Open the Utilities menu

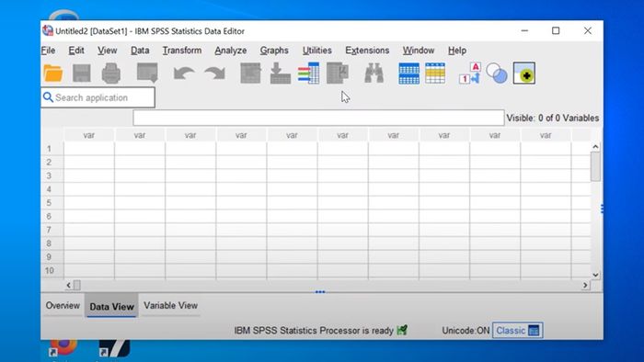pyautogui.click(x=317, y=51)
